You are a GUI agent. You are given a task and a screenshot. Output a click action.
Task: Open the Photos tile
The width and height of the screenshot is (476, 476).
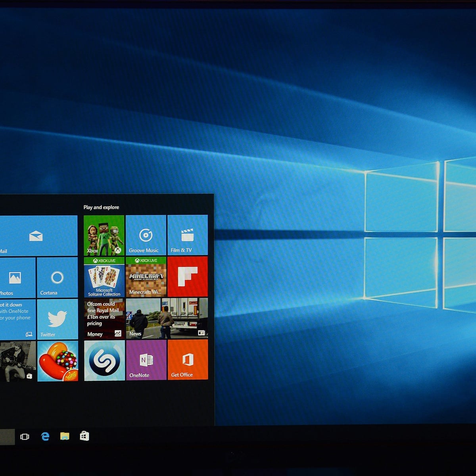click(17, 277)
